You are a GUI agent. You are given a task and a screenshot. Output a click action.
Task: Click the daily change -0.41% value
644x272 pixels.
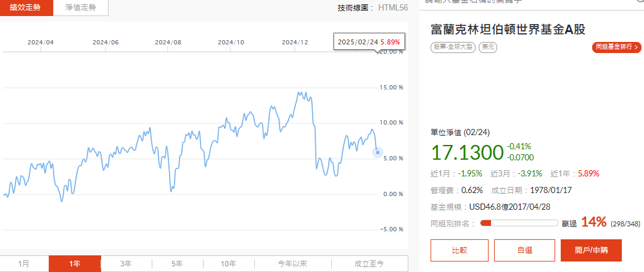(x=519, y=146)
